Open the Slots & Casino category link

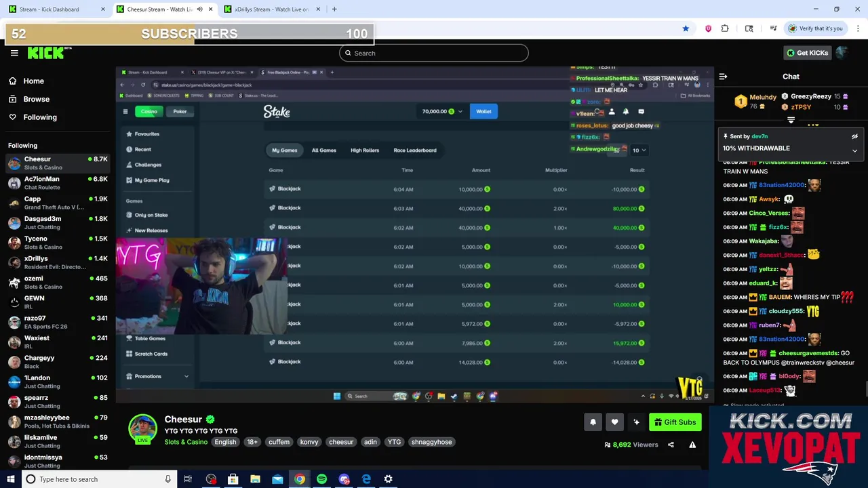coord(186,442)
